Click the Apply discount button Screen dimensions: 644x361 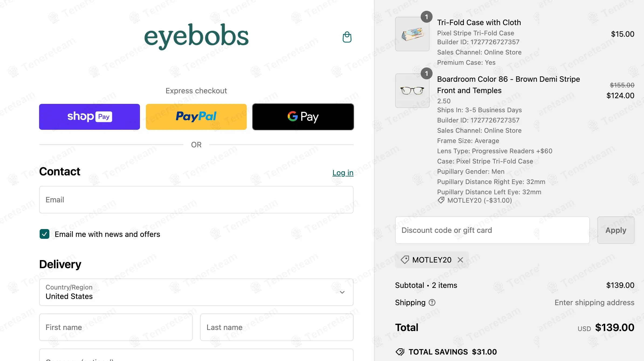(x=616, y=230)
